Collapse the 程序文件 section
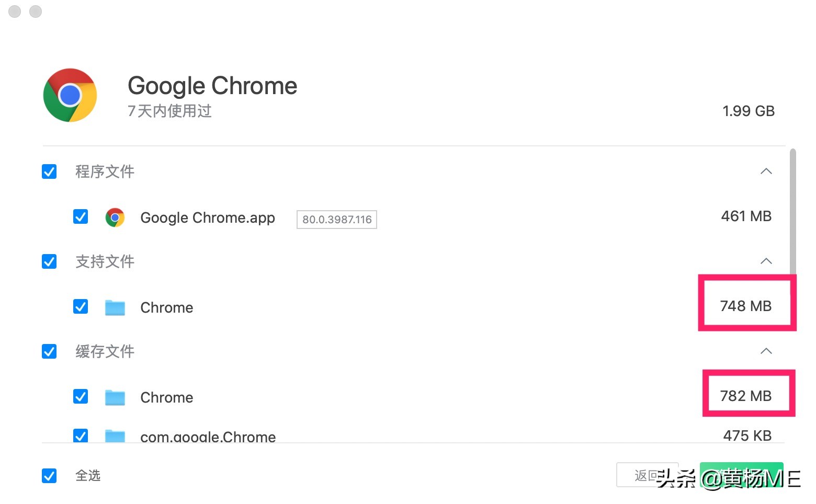Image resolution: width=816 pixels, height=504 pixels. pyautogui.click(x=766, y=171)
